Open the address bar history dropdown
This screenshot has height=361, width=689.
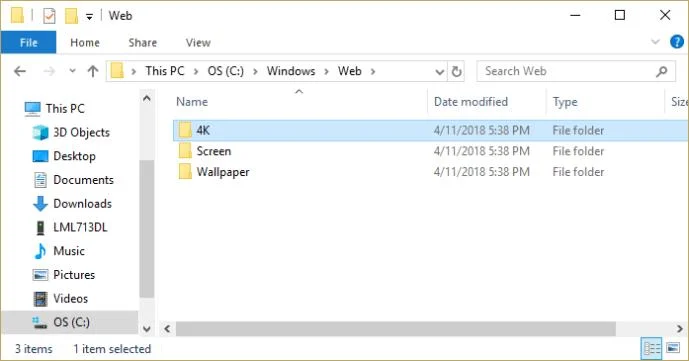coord(439,72)
